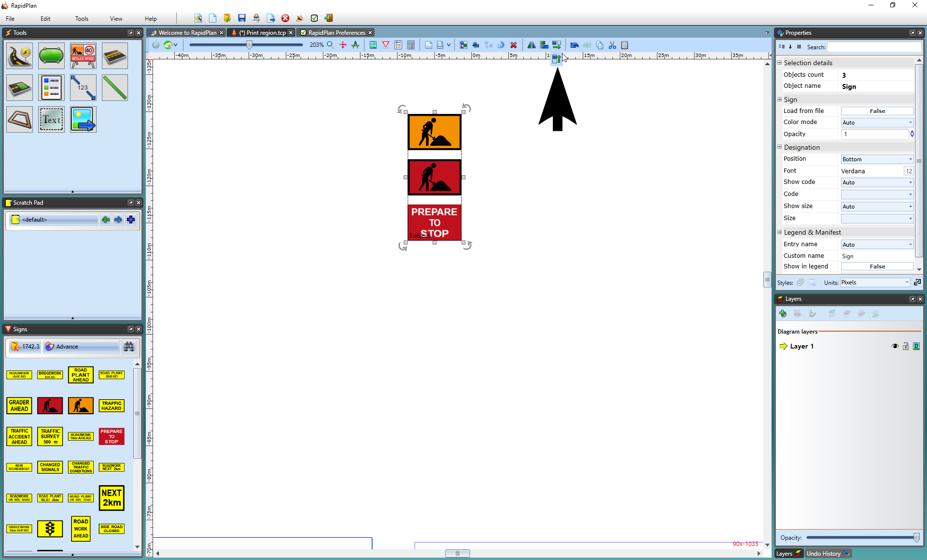Select the Text tool
Image resolution: width=927 pixels, height=560 pixels.
coord(51,119)
